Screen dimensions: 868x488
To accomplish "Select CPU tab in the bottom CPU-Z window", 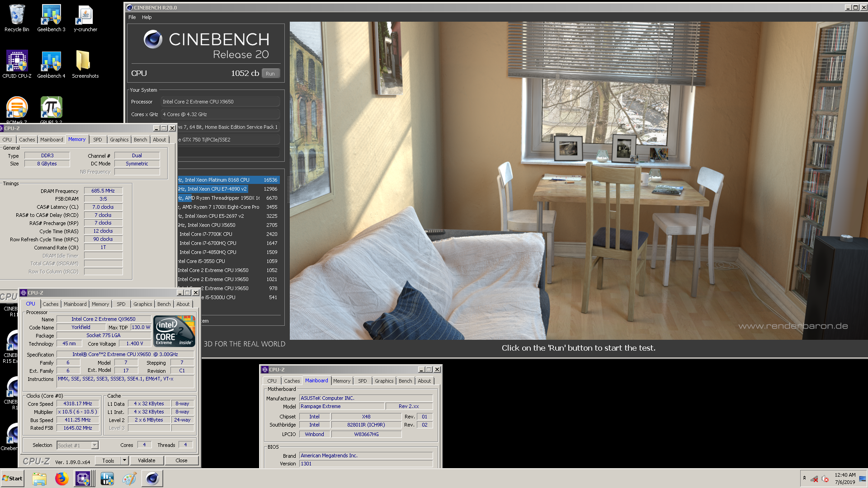I will [272, 381].
